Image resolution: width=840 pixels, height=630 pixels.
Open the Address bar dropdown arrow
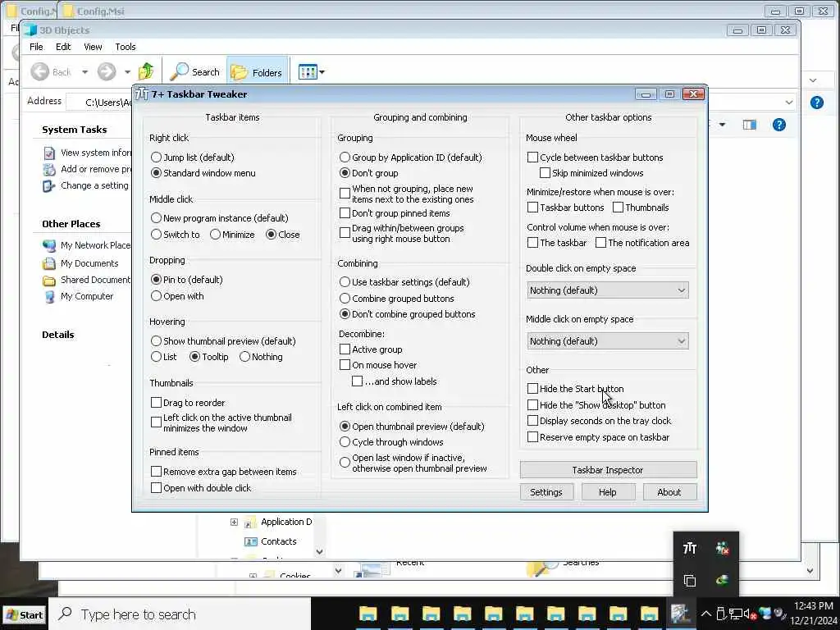pos(789,102)
